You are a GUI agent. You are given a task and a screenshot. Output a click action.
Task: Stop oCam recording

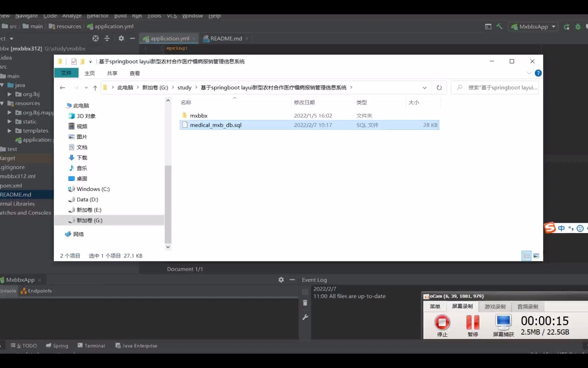(442, 322)
